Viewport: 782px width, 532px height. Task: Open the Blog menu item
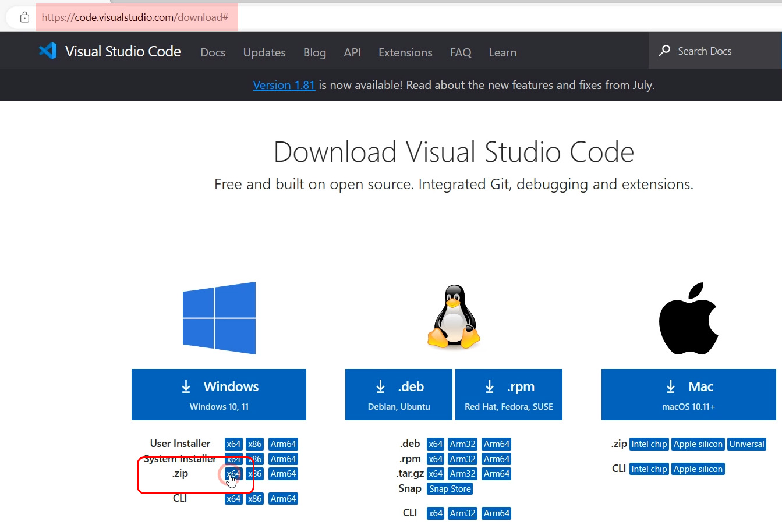tap(314, 52)
